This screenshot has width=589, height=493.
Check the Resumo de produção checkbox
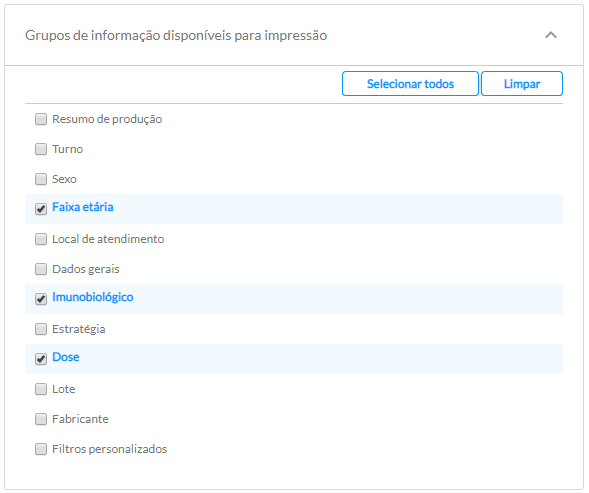41,119
